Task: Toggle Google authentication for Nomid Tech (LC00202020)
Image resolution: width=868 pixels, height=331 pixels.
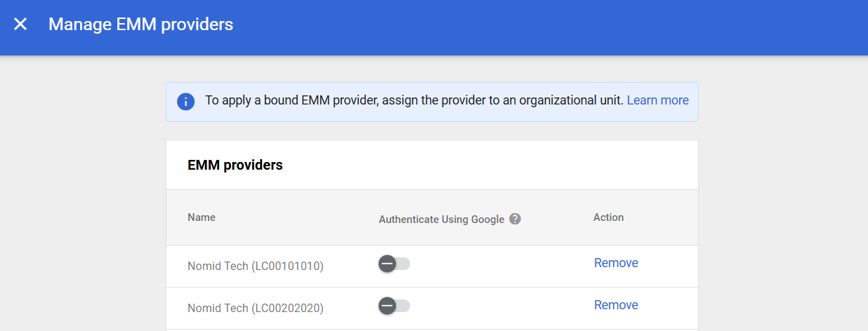Action: pos(394,306)
